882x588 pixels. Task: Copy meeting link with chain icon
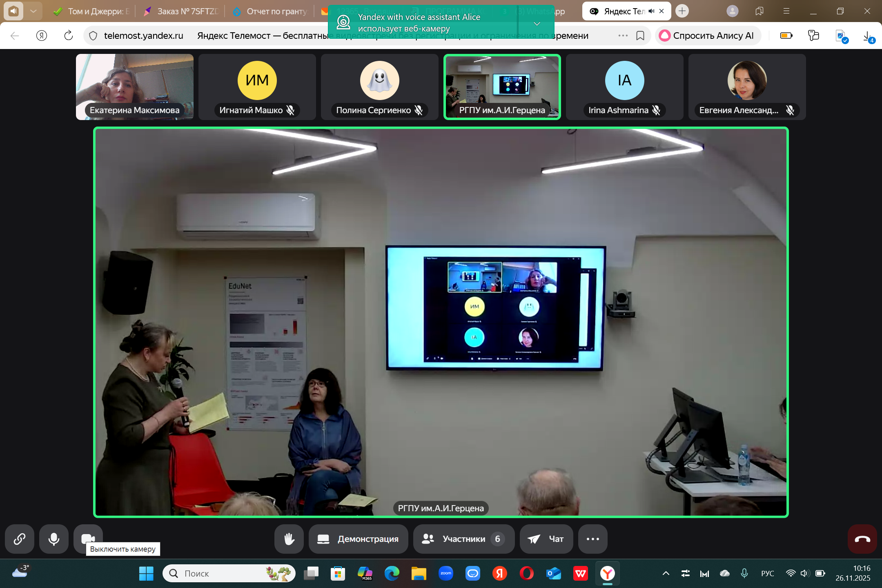[19, 539]
